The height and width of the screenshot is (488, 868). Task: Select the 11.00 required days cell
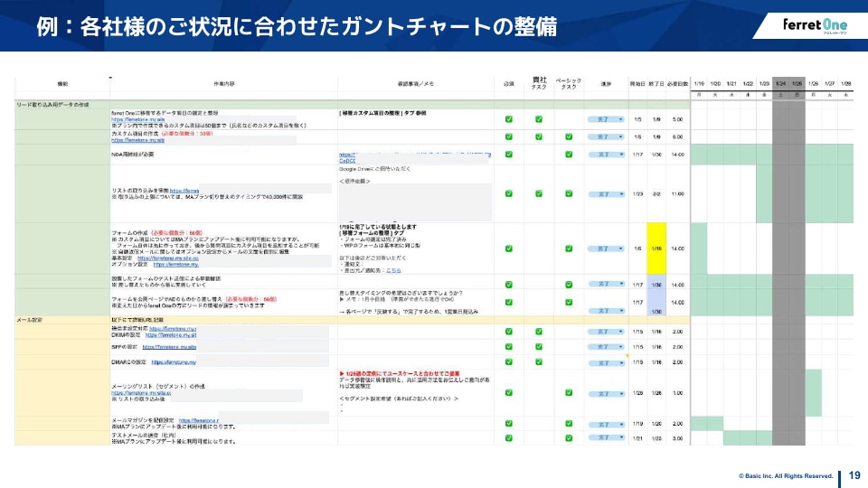677,193
